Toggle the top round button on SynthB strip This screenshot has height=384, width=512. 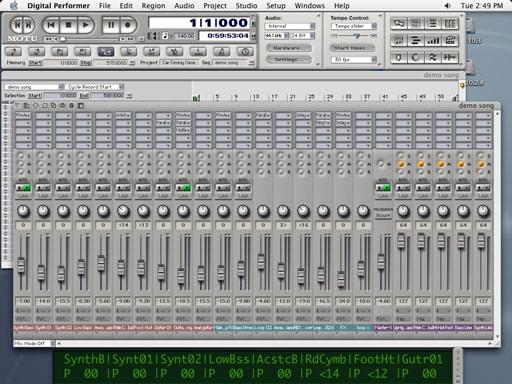pos(22,156)
